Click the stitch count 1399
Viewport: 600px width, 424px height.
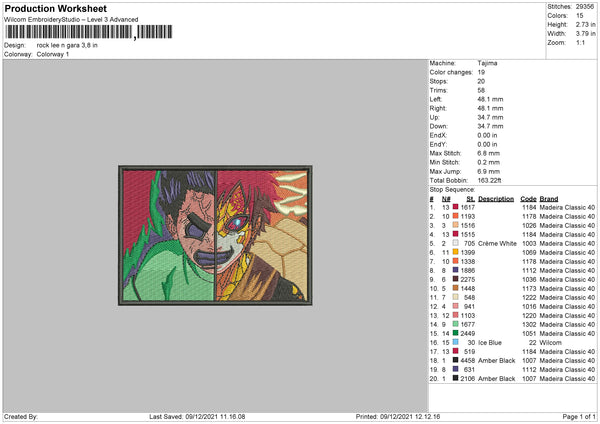468,253
